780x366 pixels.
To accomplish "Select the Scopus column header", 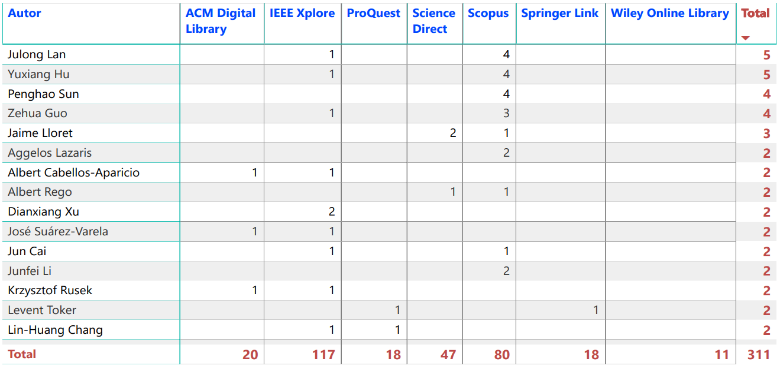I will tap(488, 13).
